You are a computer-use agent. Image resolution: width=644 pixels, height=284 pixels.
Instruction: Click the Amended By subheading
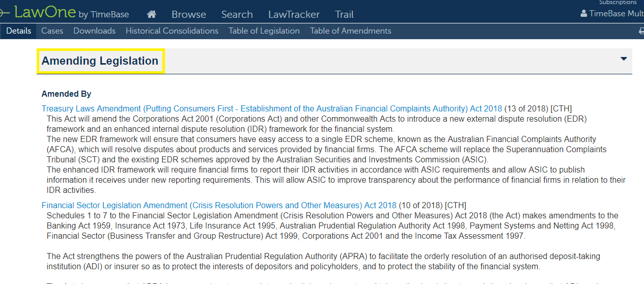coord(67,94)
